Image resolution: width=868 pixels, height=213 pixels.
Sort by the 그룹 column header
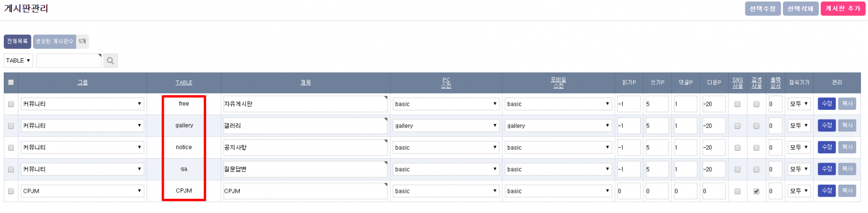(82, 83)
